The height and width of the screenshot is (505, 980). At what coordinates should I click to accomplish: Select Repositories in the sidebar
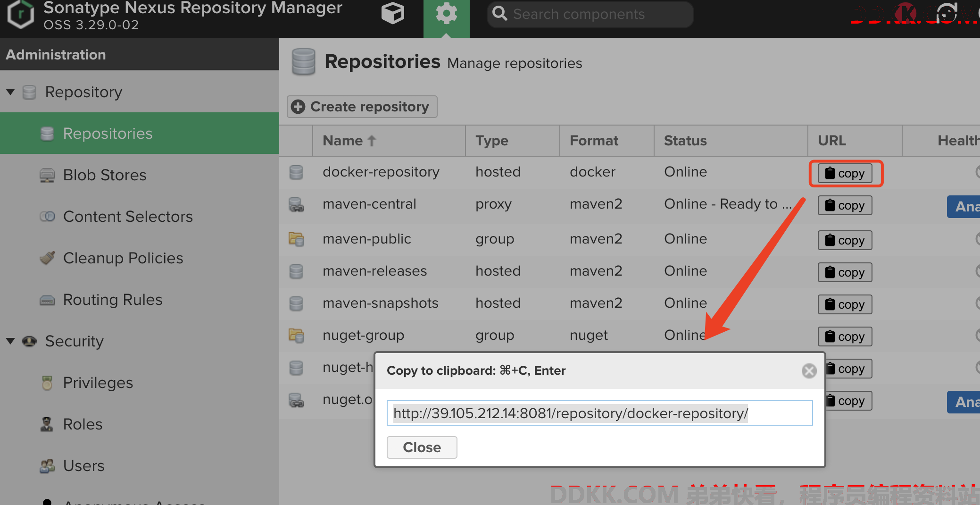[140, 134]
